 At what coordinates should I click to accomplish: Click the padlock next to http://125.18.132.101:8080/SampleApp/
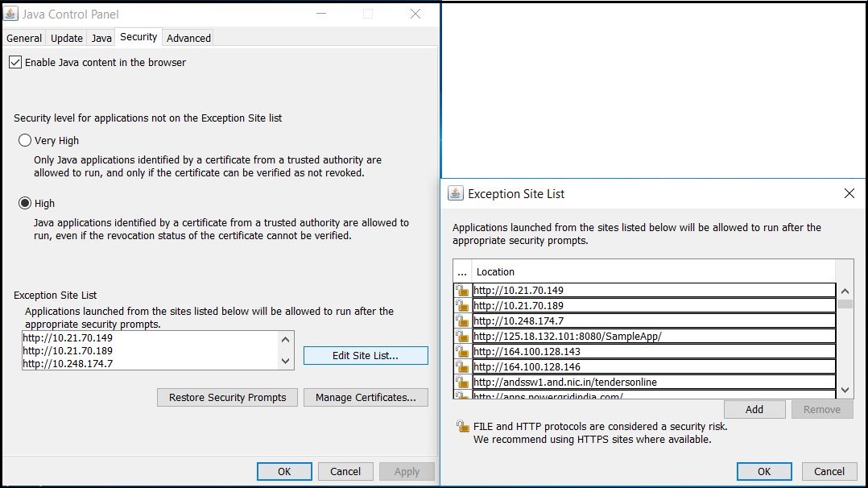[x=462, y=336]
